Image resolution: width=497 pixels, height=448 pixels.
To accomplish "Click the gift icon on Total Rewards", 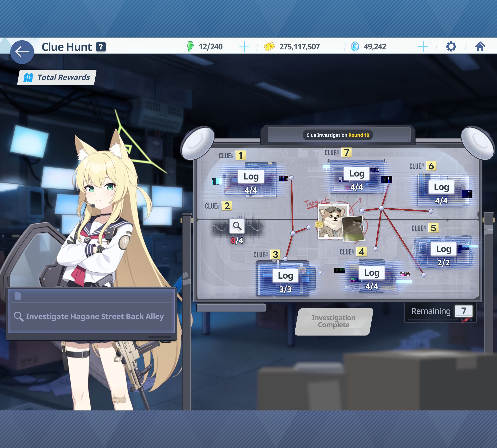I will pyautogui.click(x=28, y=78).
